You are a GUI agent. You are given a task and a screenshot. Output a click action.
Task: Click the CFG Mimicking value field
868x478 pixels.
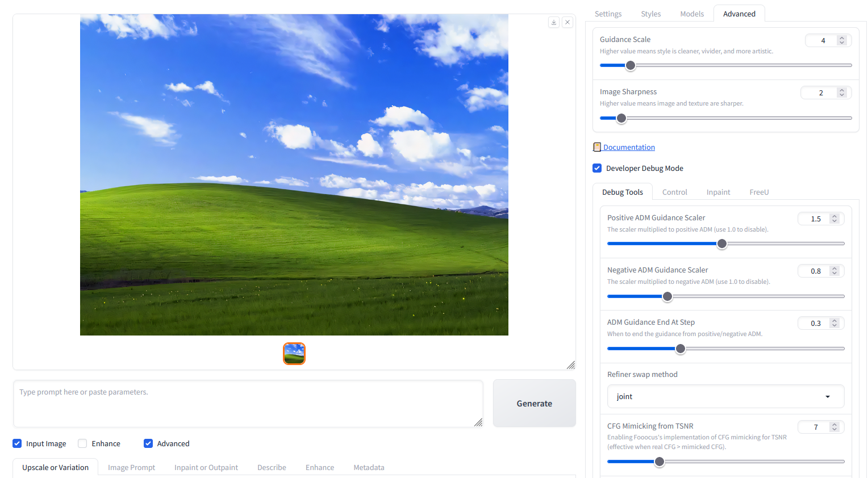tap(821, 427)
